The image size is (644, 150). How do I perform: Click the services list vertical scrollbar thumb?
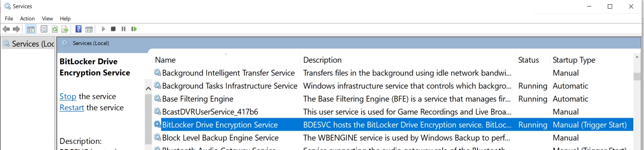(x=637, y=77)
